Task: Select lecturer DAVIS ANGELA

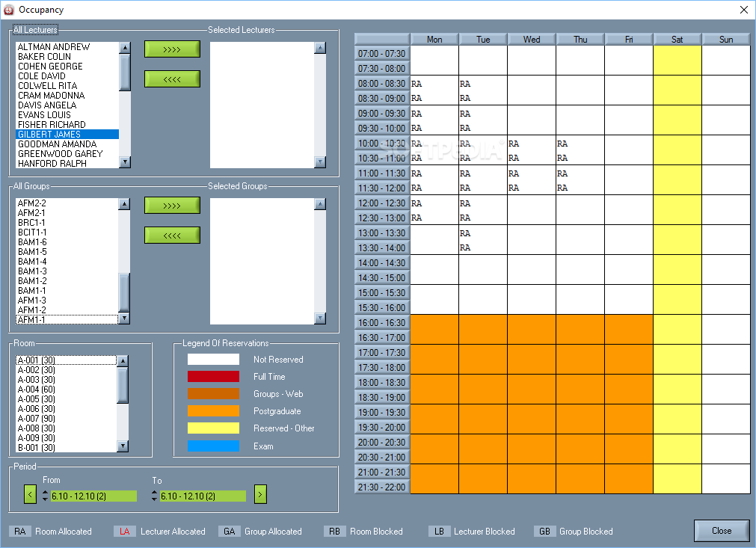Action: 67,105
